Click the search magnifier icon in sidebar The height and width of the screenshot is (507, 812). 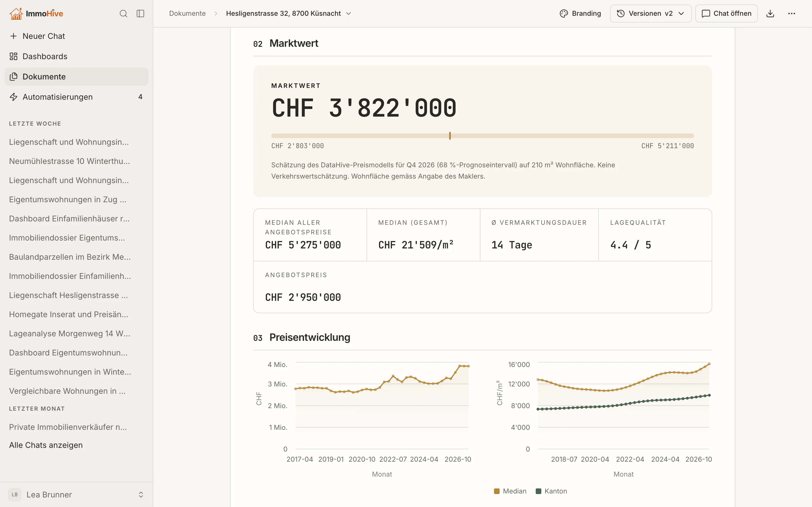[x=123, y=14]
